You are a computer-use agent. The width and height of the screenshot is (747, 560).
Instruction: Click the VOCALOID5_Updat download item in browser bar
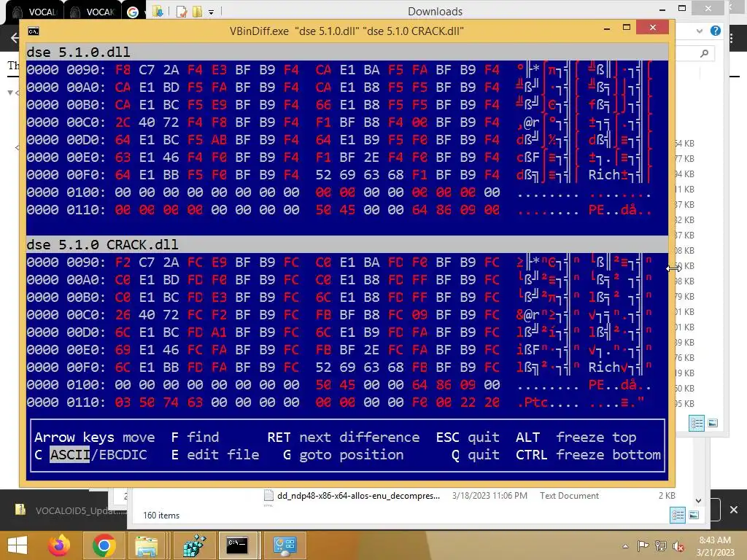coord(71,510)
